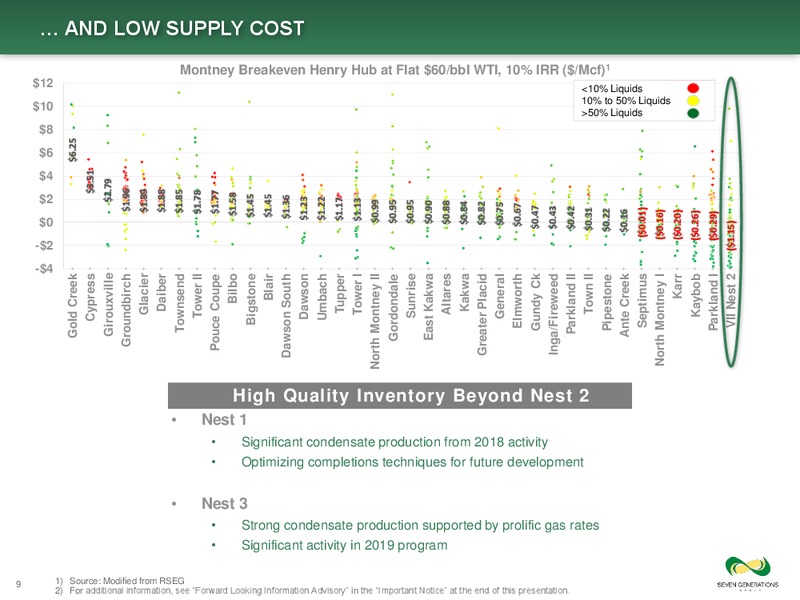
Task: Click the 'Girouxville' axis label
Action: point(108,305)
